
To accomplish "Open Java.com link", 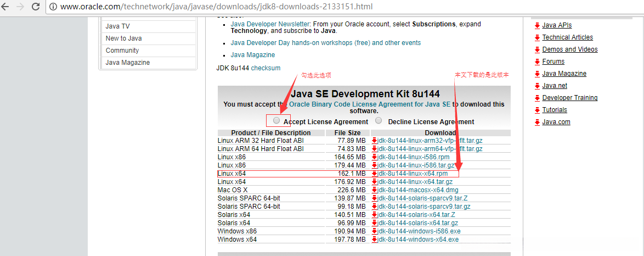I will (x=556, y=123).
